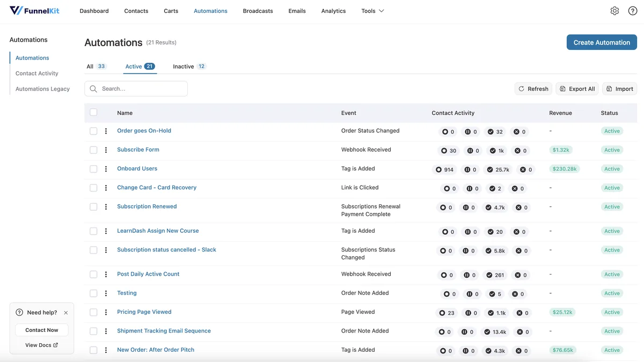Open the Onboard Users automation

click(137, 168)
